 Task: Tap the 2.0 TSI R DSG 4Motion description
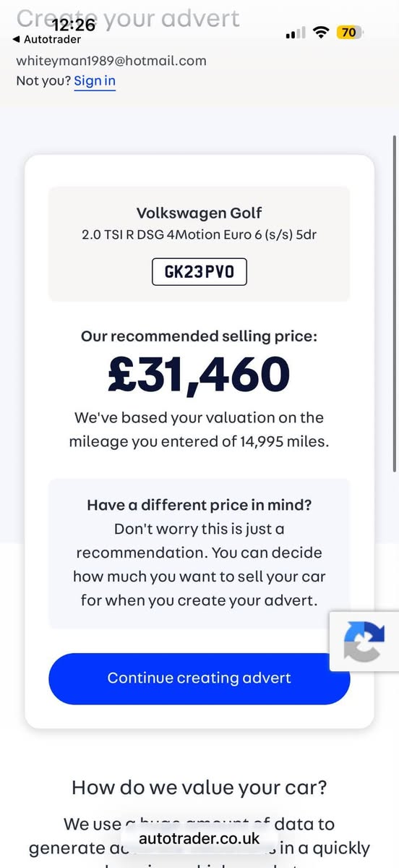point(199,236)
